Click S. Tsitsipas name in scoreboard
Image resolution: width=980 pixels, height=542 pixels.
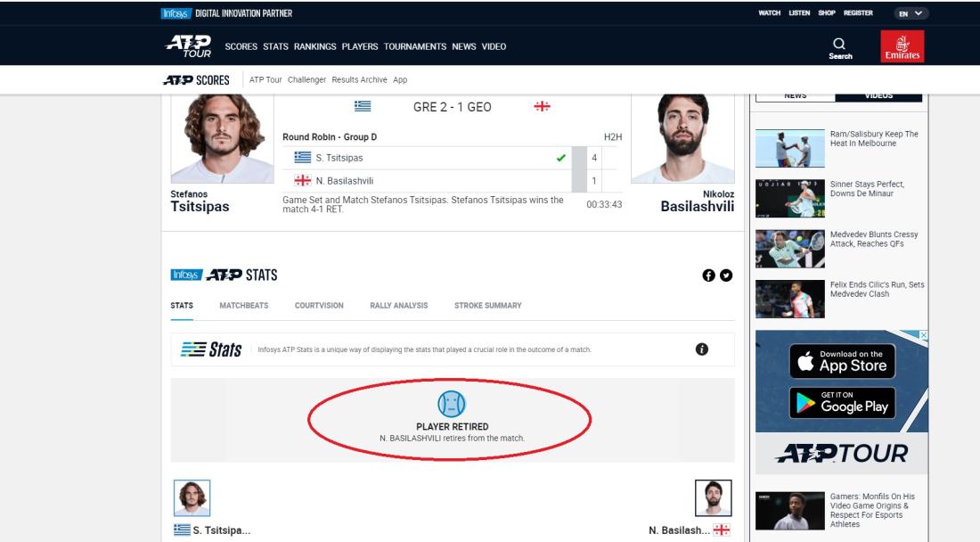pos(339,158)
